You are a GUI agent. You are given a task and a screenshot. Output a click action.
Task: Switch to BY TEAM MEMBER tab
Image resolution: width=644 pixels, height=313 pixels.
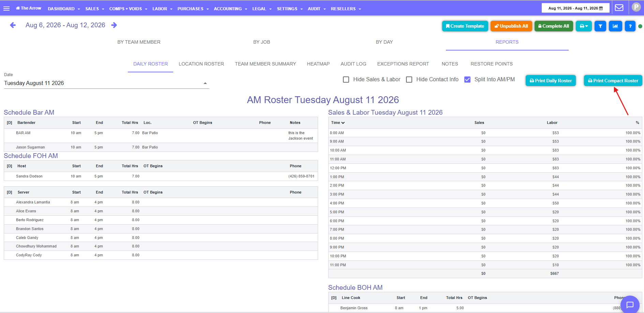[x=139, y=42]
